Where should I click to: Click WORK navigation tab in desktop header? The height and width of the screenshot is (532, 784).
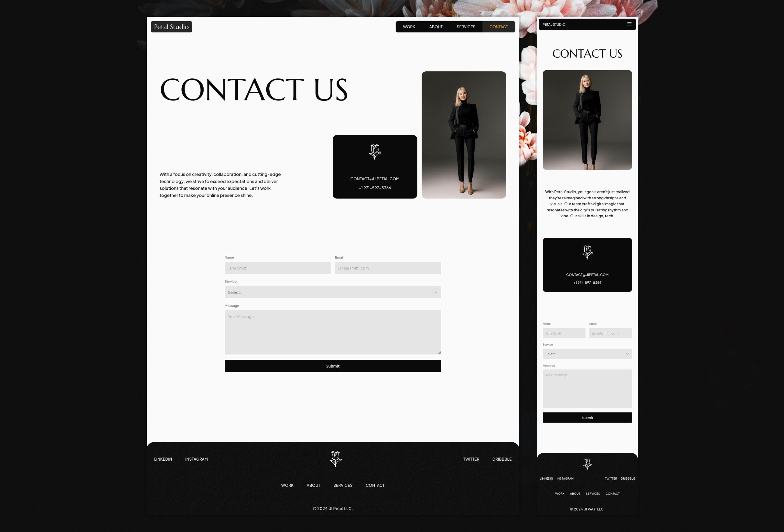click(409, 27)
